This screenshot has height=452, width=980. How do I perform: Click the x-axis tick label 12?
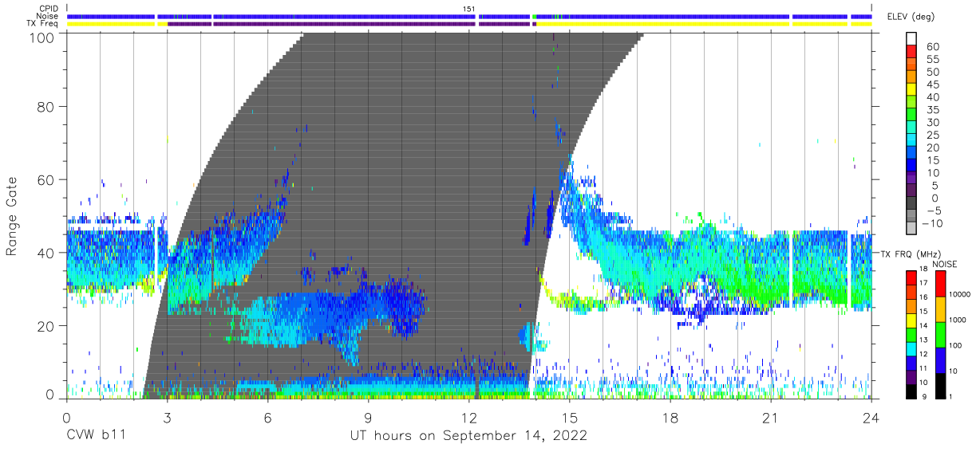pos(469,418)
